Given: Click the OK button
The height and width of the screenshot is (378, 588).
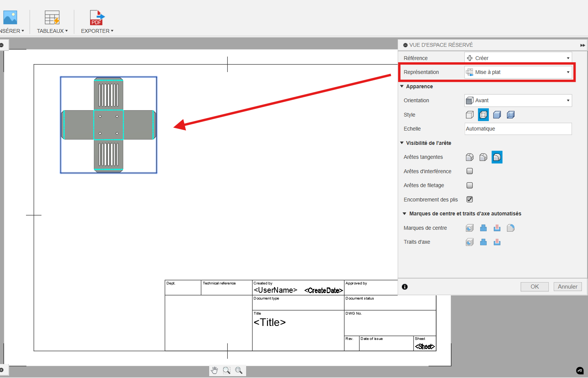Looking at the screenshot, I should click(534, 287).
